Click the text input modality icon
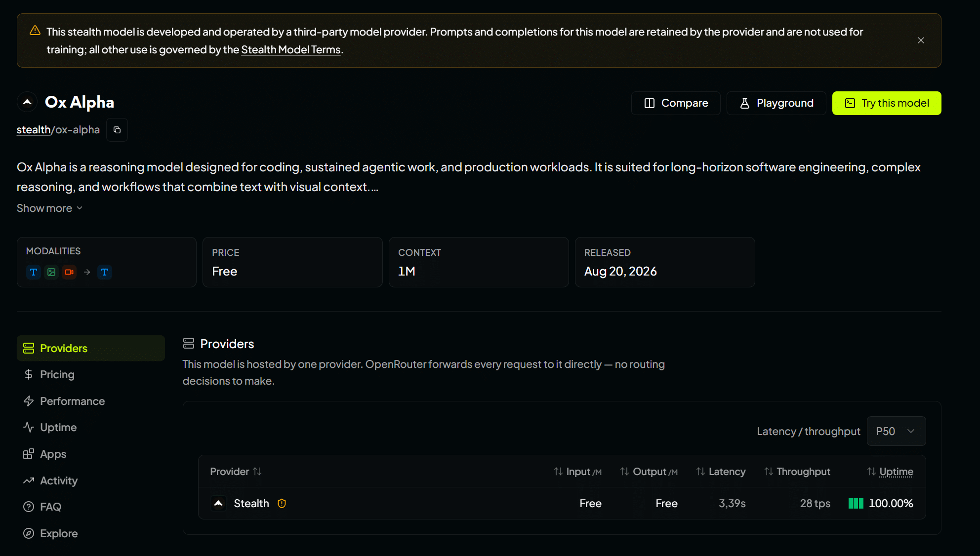The height and width of the screenshot is (556, 980). 34,272
